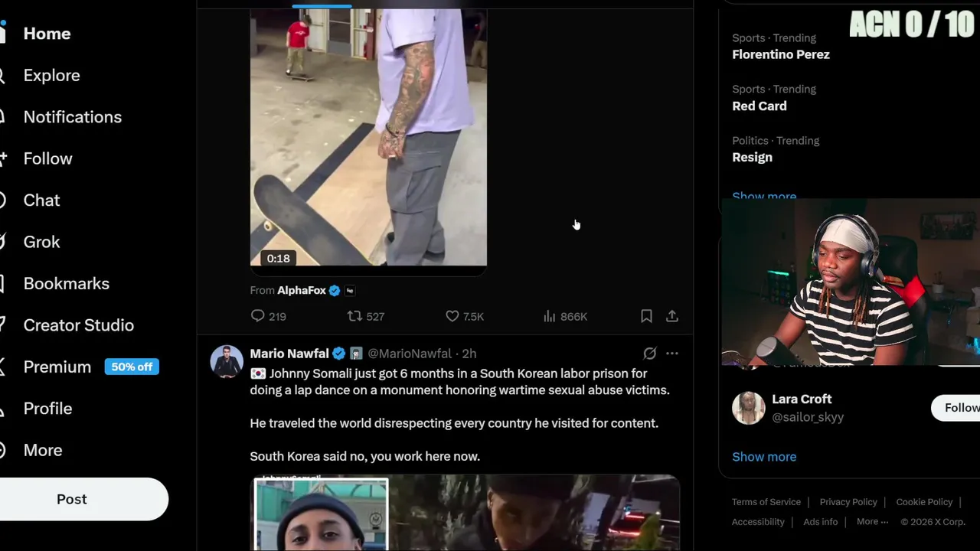Share the AlphaFox video post
Viewport: 980px width, 551px height.
[671, 316]
